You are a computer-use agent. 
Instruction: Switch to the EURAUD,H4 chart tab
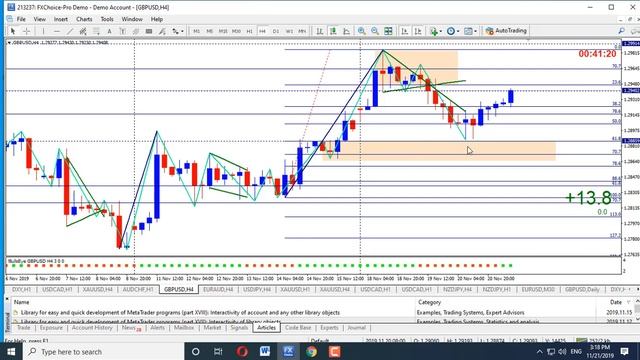click(x=218, y=289)
